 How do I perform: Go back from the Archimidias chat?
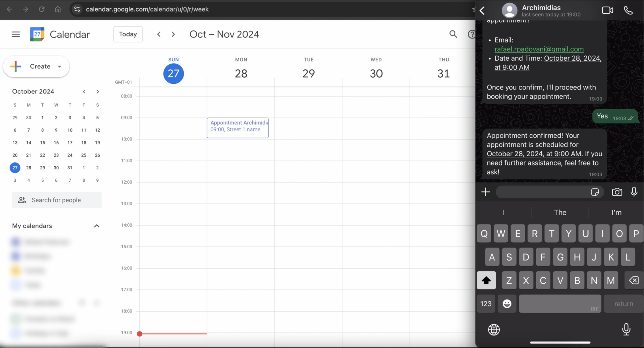[x=482, y=11]
